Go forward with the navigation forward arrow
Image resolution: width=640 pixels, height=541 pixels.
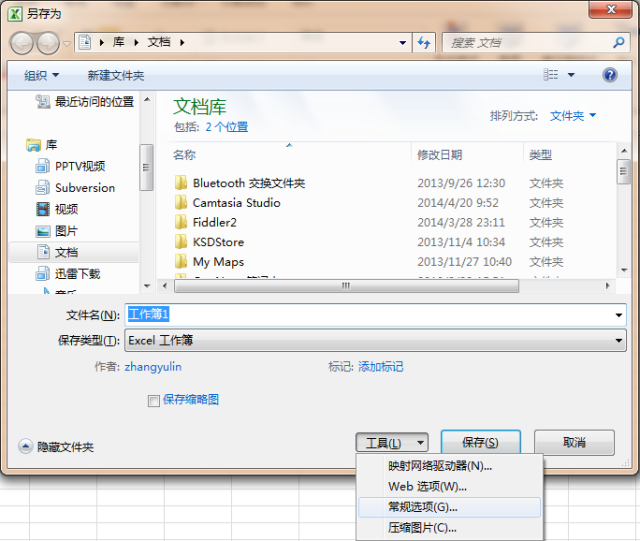(48, 43)
